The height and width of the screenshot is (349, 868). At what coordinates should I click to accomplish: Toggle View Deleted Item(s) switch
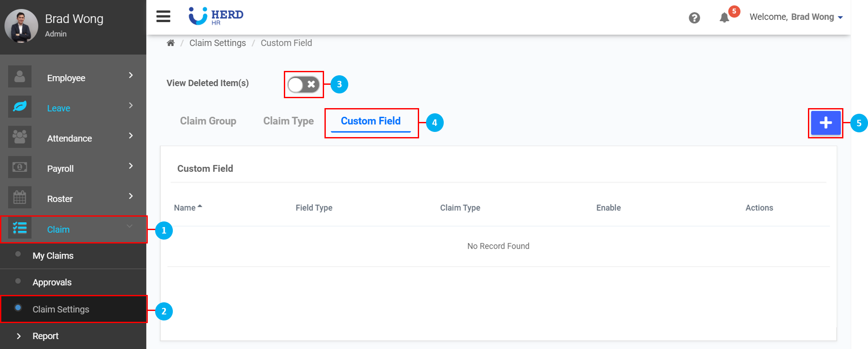click(304, 85)
